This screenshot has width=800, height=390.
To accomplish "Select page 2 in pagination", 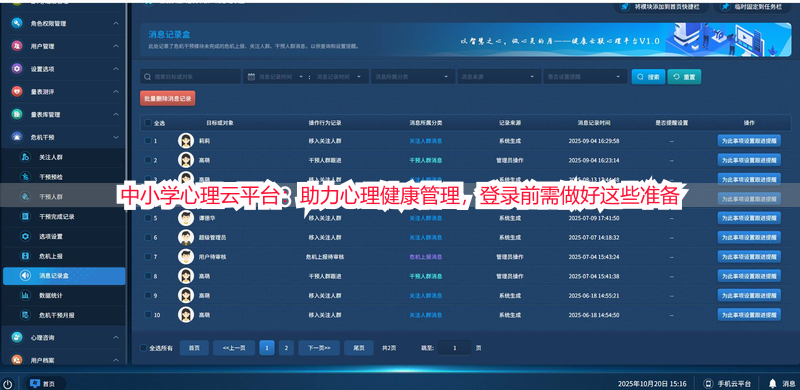I will [286, 348].
